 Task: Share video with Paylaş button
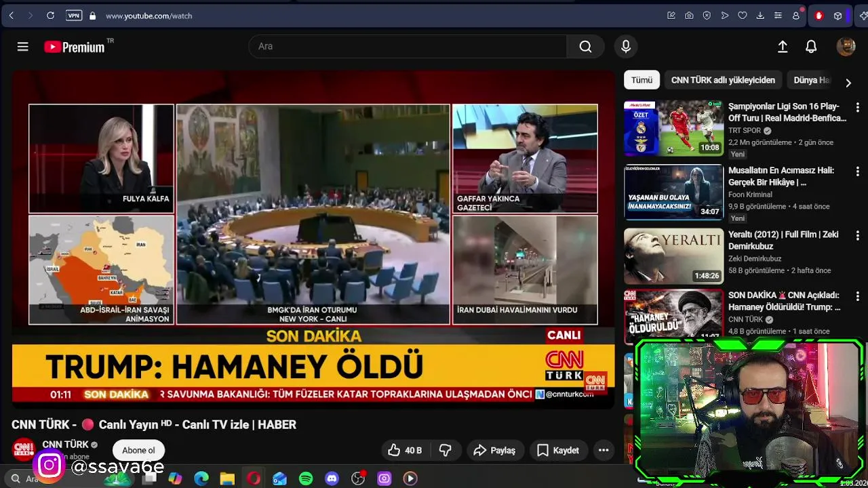[x=494, y=450]
